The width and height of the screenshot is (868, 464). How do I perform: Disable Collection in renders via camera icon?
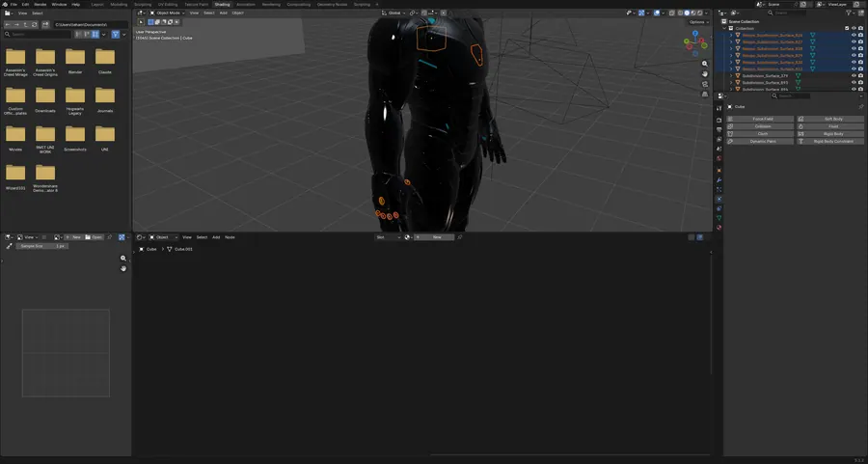coord(860,28)
